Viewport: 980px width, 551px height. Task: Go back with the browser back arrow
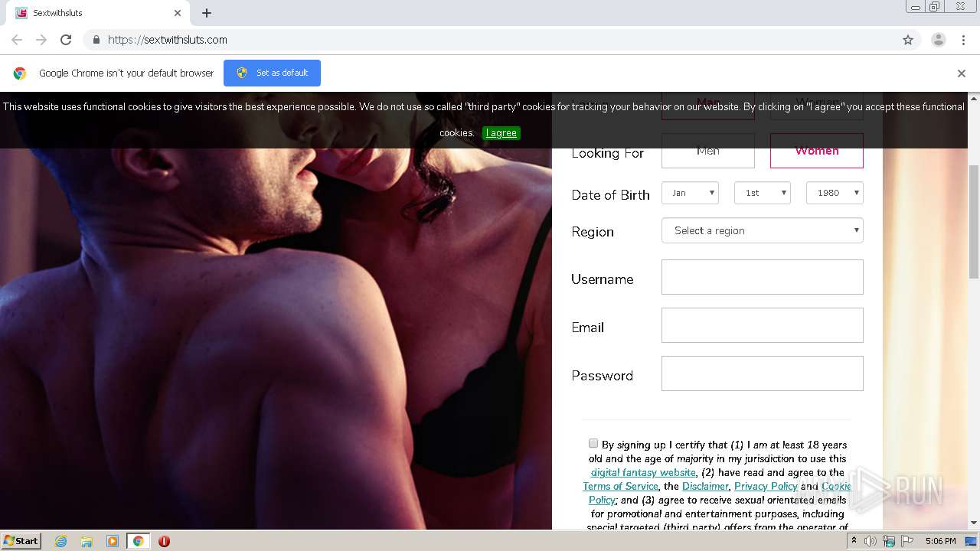[17, 40]
